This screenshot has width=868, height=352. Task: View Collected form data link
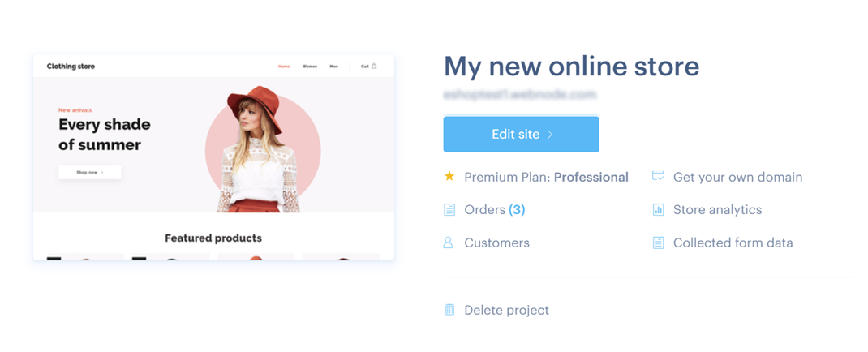(x=733, y=243)
